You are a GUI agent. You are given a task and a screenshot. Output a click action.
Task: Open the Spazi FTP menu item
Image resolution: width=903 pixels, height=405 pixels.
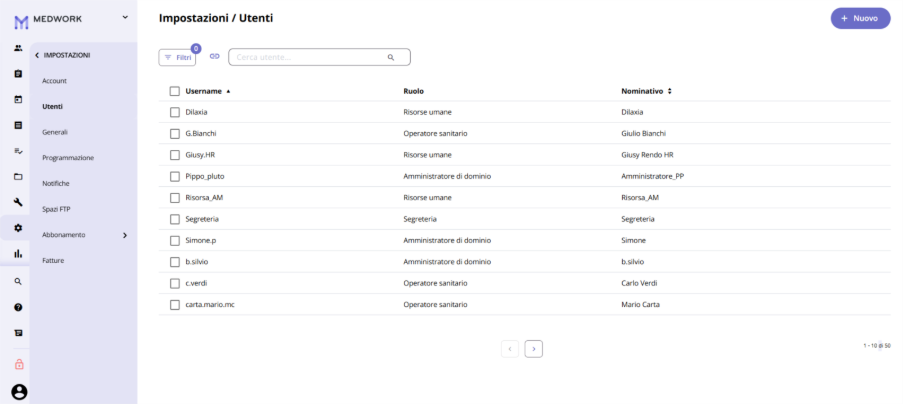pyautogui.click(x=56, y=209)
